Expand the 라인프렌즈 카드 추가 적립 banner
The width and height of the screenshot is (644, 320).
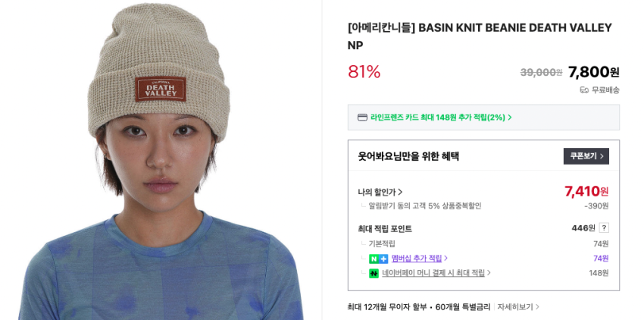pos(483,118)
